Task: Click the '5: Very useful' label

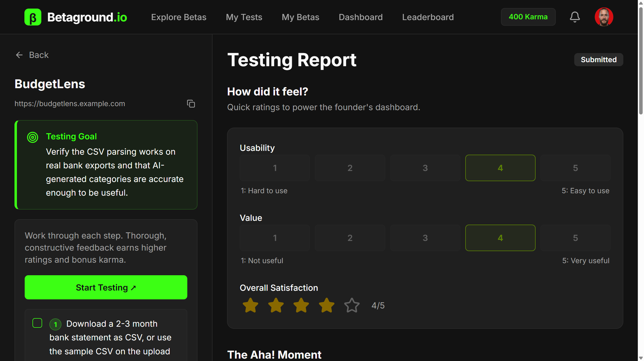Action: coord(586,261)
